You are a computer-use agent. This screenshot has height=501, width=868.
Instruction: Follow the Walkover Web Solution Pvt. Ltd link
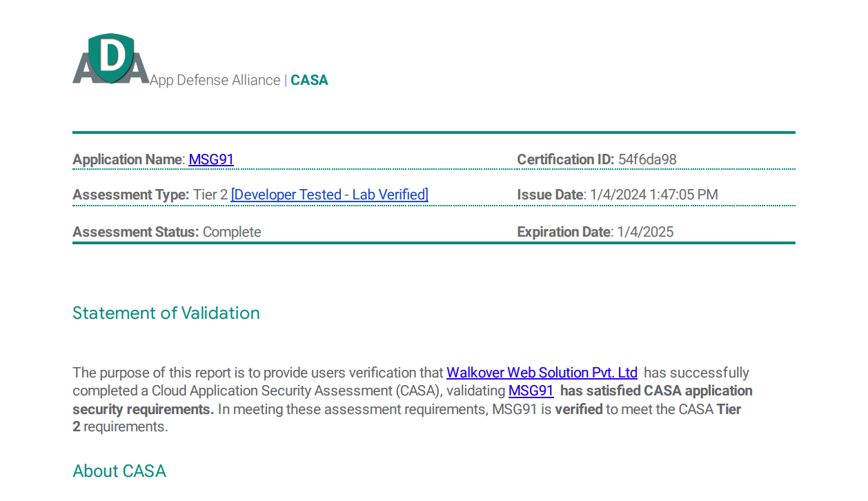(x=542, y=373)
